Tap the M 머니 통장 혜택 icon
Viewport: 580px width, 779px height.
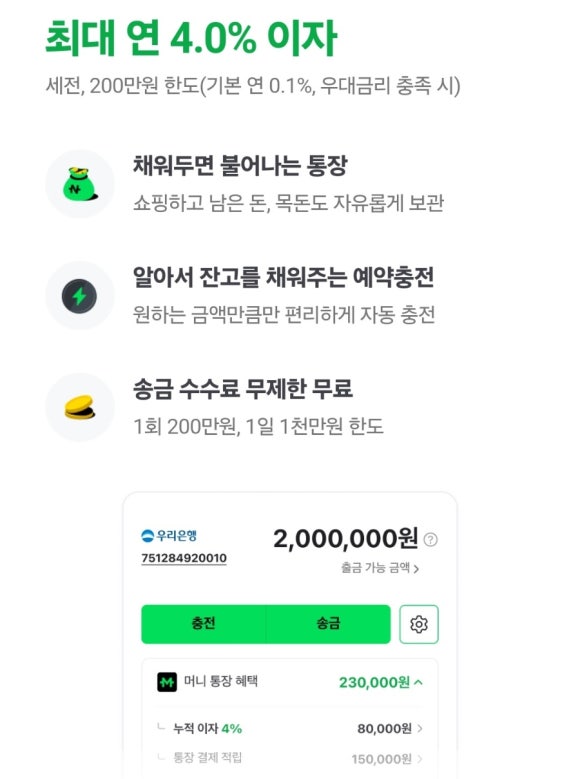click(167, 682)
